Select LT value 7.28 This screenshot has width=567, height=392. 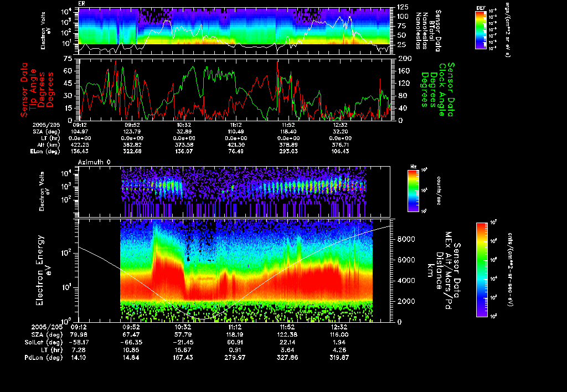tap(79, 350)
